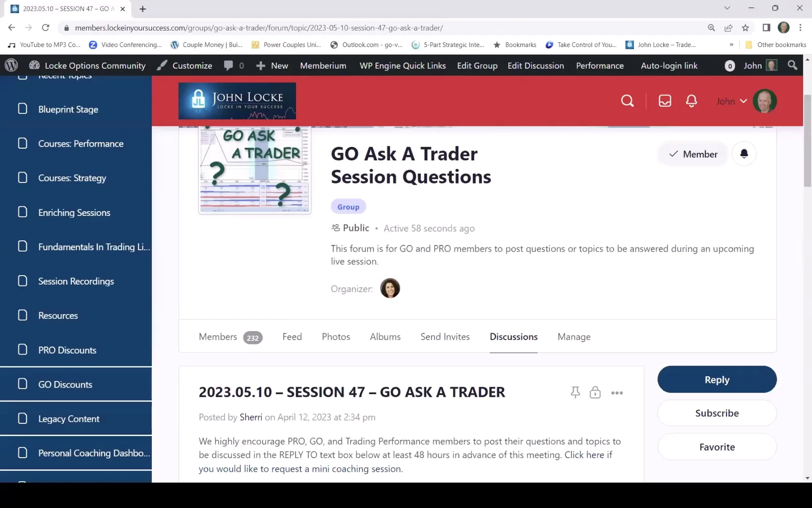
Task: Open the New content menu
Action: click(x=272, y=65)
